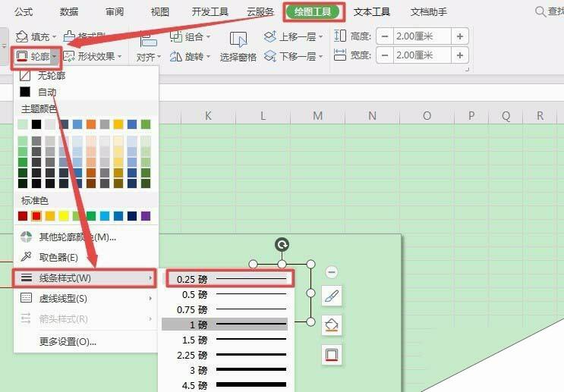Open the 审阅 tab

[x=115, y=12]
